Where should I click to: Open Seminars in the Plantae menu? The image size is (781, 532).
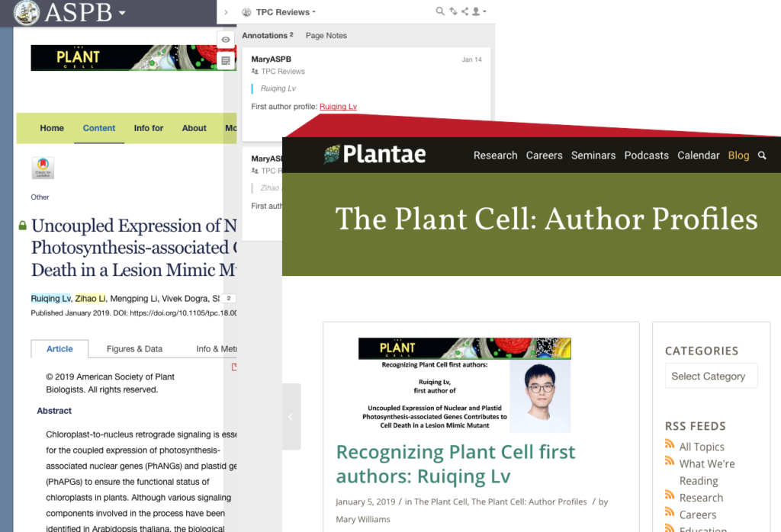(x=593, y=155)
